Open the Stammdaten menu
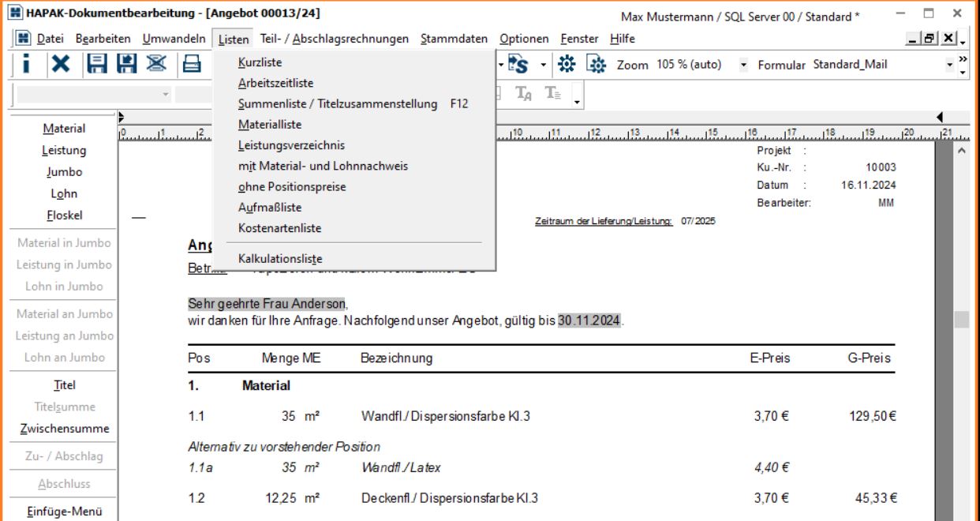This screenshot has height=521, width=980. point(458,39)
